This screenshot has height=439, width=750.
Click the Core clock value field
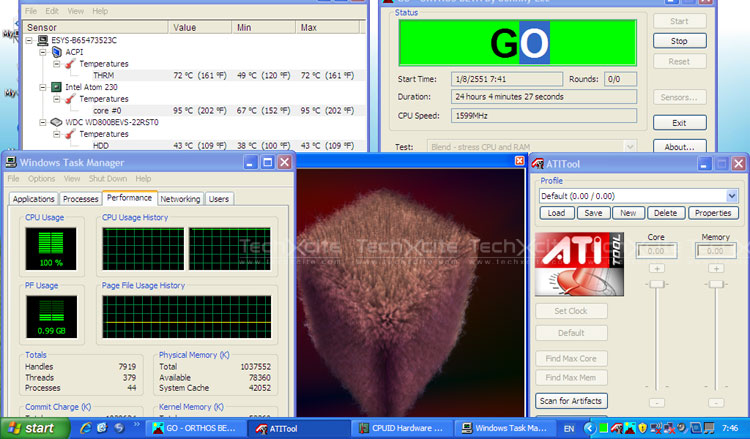pos(657,251)
